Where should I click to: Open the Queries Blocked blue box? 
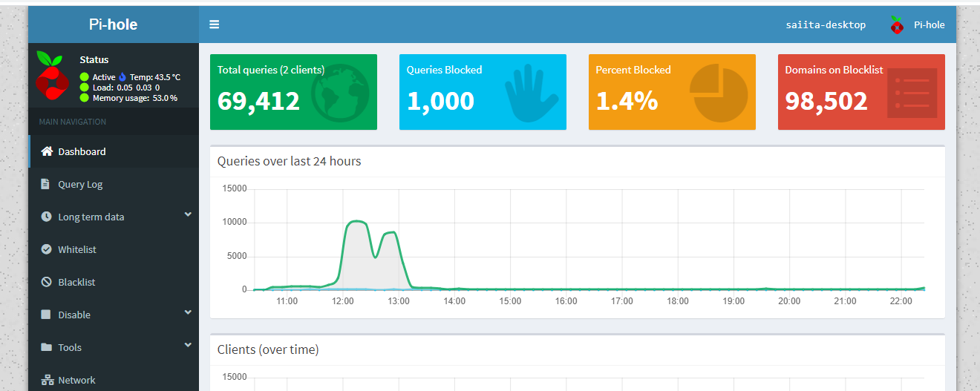click(x=483, y=92)
